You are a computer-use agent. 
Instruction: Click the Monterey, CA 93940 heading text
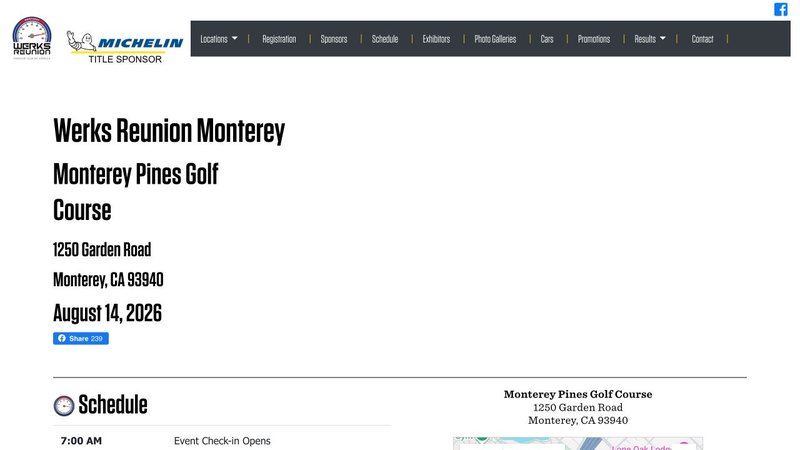[108, 280]
